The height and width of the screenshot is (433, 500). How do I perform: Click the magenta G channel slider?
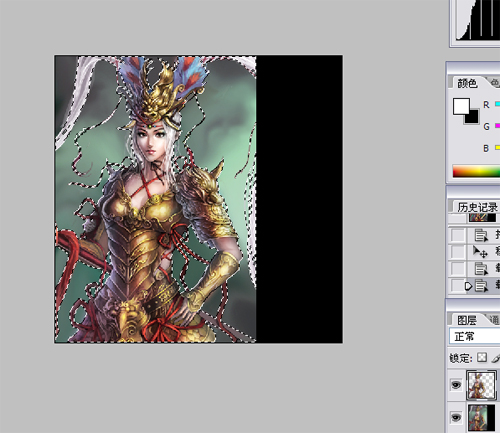[x=497, y=126]
